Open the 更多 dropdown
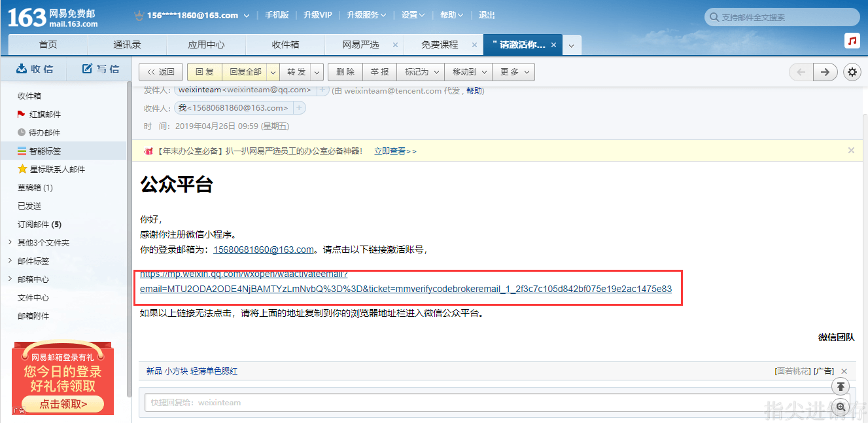868x423 pixels. [513, 72]
